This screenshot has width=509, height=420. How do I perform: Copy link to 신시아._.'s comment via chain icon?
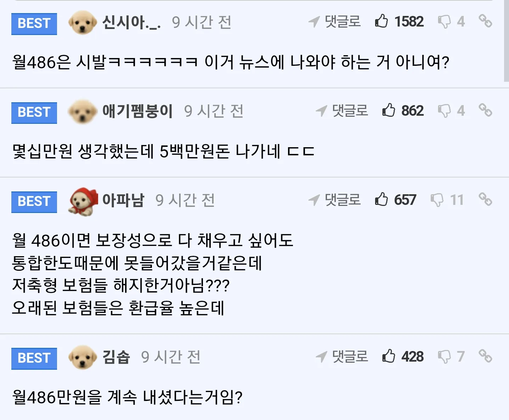click(x=486, y=22)
